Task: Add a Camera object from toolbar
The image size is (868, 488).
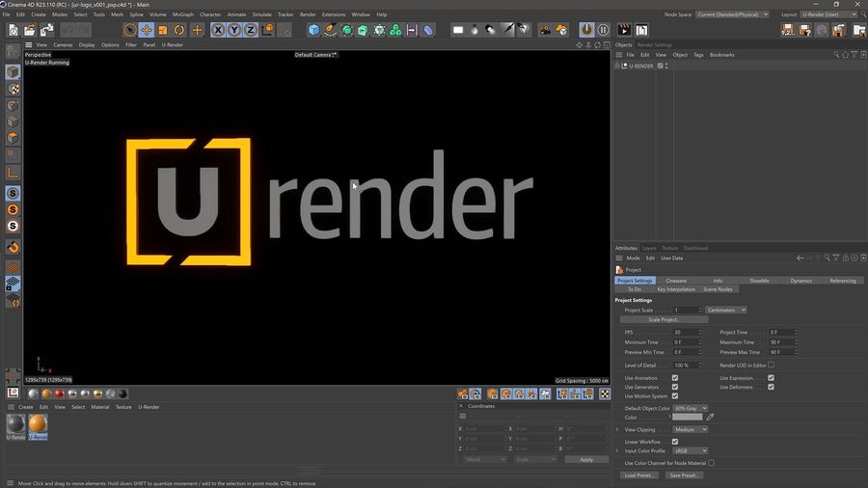Action: click(x=545, y=30)
